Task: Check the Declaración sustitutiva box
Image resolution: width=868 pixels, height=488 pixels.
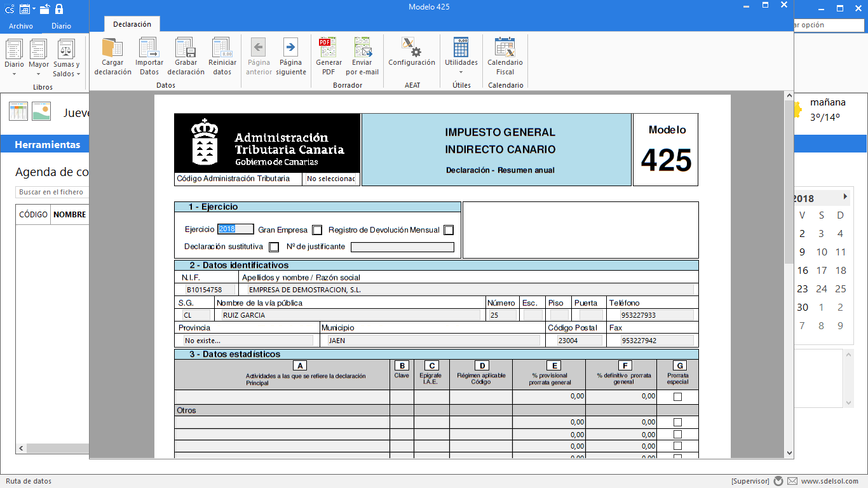Action: coord(274,247)
